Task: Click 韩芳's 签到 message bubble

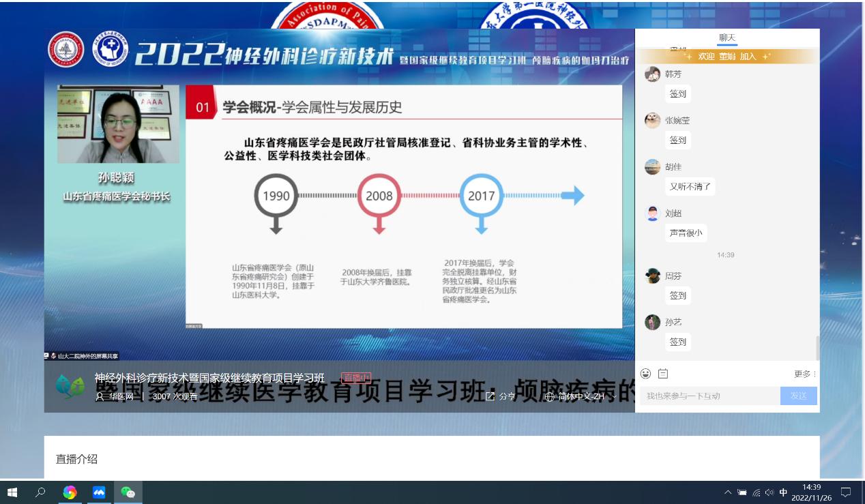Action: coord(677,93)
